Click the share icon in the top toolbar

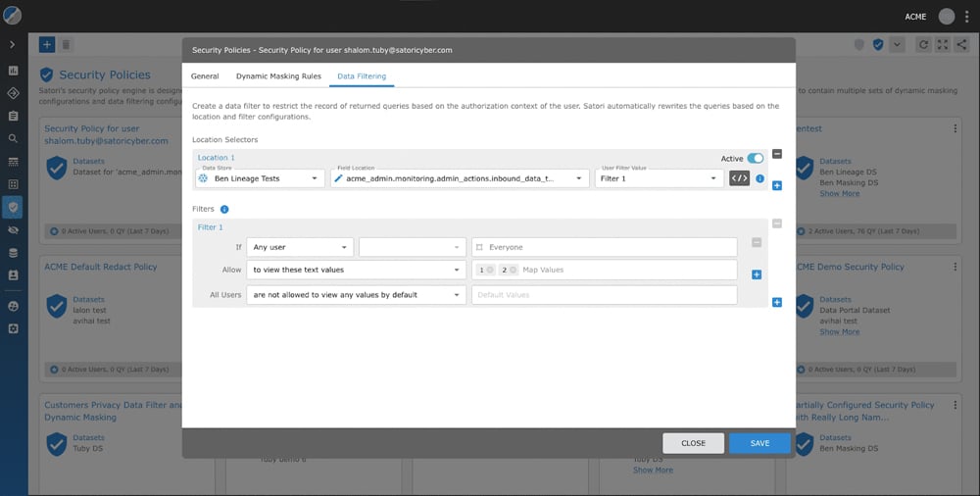pos(962,45)
